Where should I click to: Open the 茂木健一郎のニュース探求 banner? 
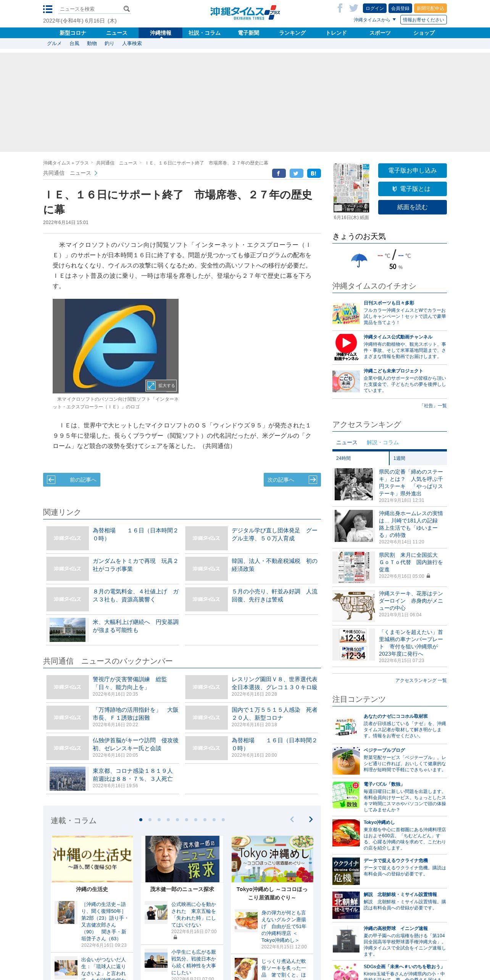(182, 859)
